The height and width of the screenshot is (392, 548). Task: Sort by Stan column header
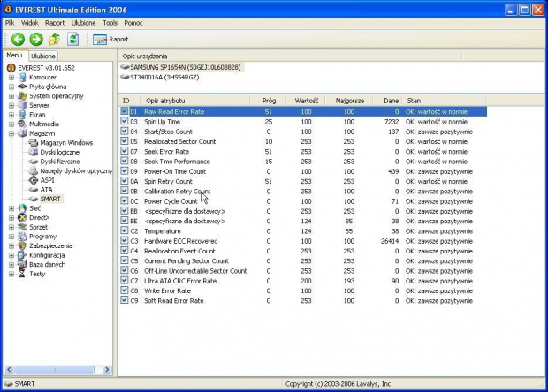point(444,101)
